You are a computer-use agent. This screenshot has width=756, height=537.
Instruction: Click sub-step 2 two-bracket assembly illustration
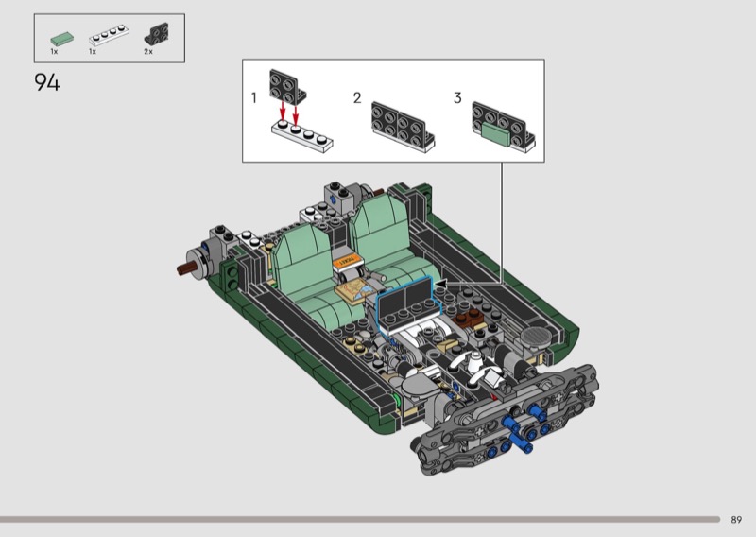(x=403, y=127)
